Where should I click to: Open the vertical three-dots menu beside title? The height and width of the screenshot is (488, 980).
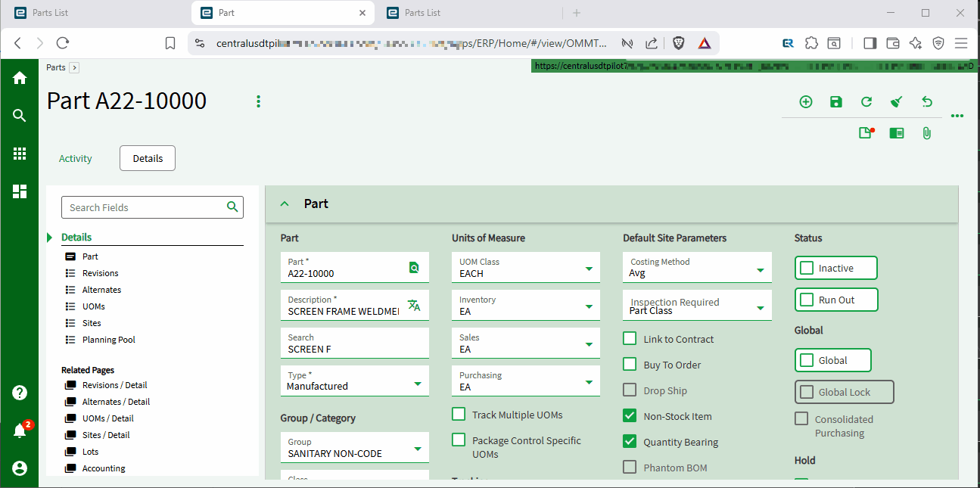click(259, 101)
